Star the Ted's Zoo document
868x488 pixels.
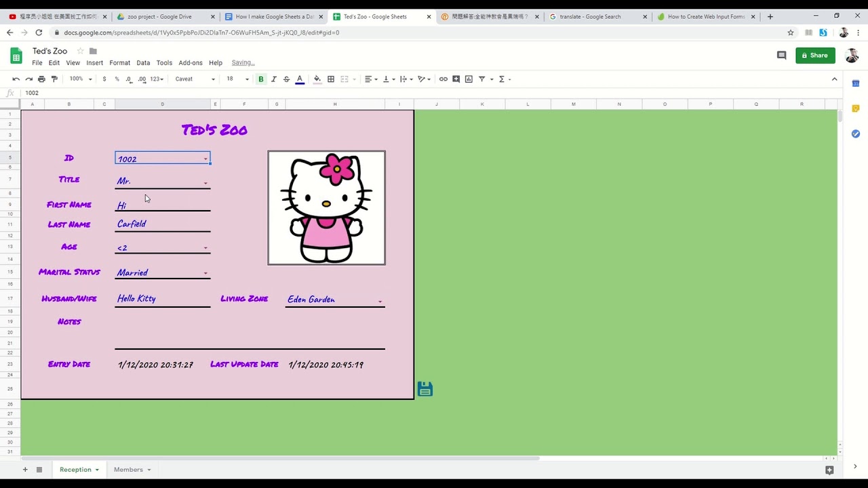click(80, 51)
